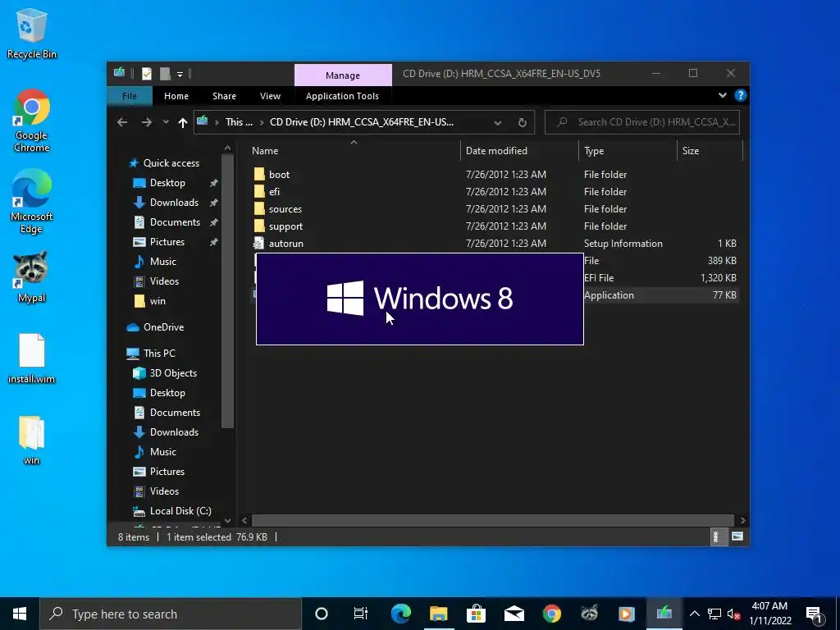840x630 pixels.
Task: Open pinned Desktop under Quick access
Action: pos(167,183)
